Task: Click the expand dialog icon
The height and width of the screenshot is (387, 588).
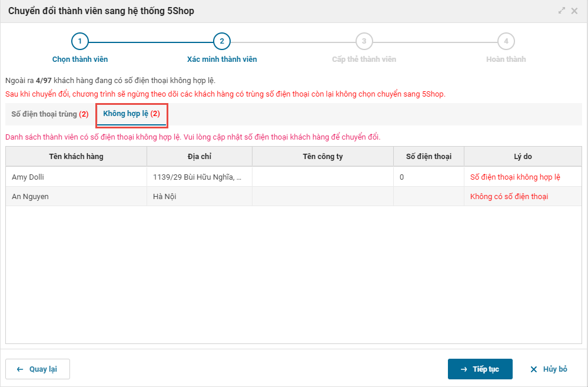Action: pos(562,11)
